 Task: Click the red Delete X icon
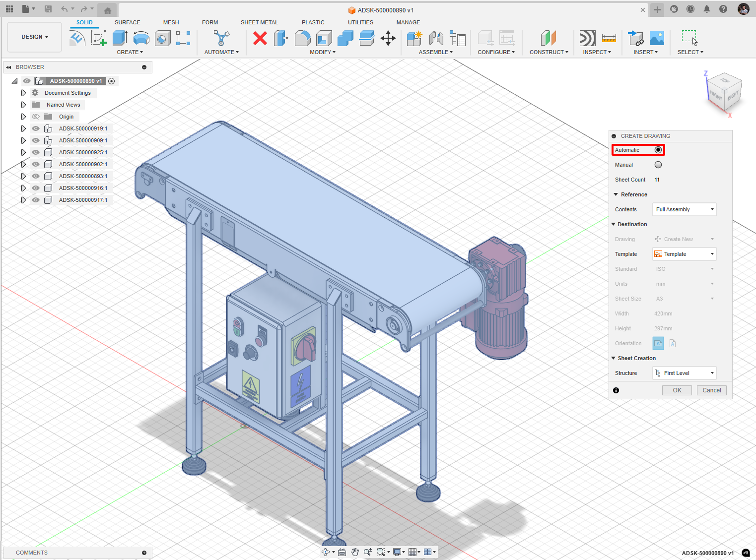[x=260, y=38]
